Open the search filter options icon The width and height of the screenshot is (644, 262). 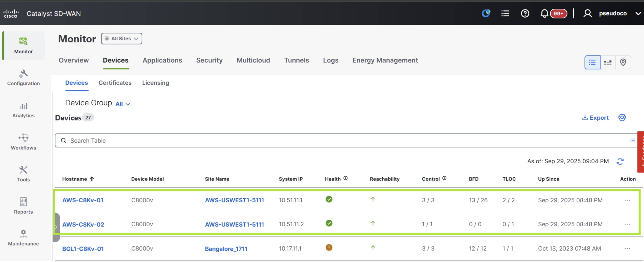click(632, 141)
